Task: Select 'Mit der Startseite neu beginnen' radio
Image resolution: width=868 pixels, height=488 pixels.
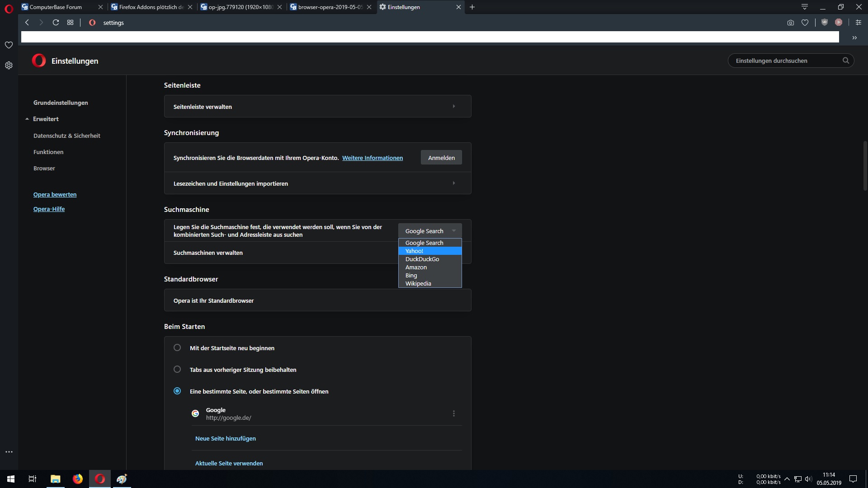Action: tap(177, 348)
